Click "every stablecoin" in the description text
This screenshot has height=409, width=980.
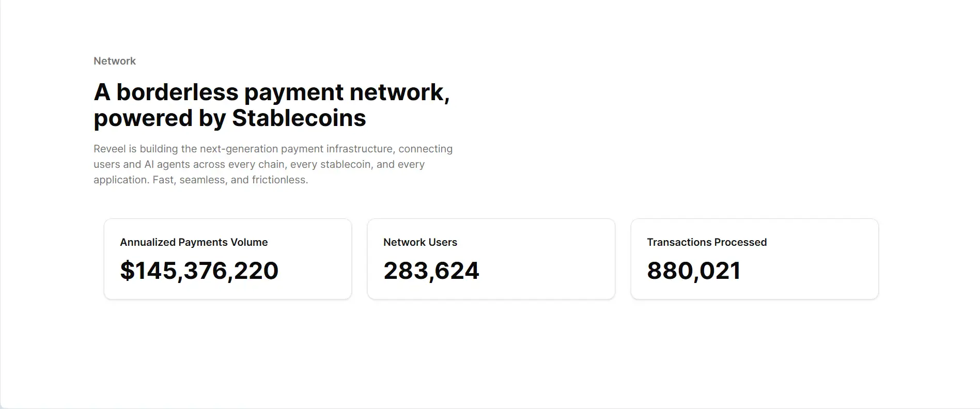pos(331,164)
